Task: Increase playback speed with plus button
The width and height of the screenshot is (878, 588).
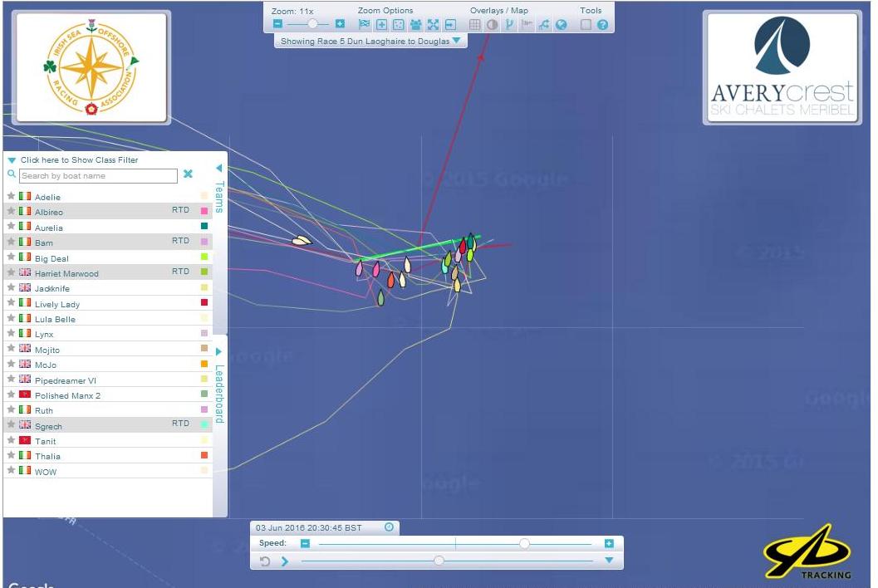Action: tap(609, 543)
